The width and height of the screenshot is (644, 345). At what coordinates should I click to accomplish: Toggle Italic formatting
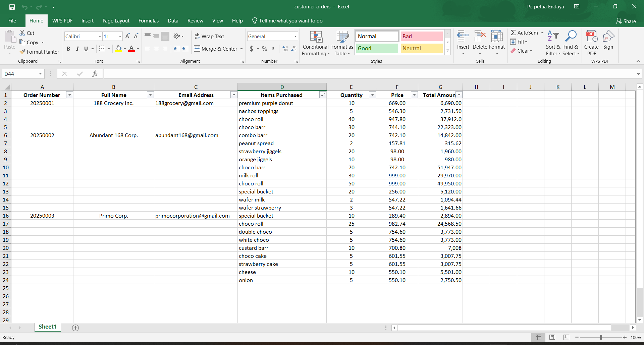(77, 49)
